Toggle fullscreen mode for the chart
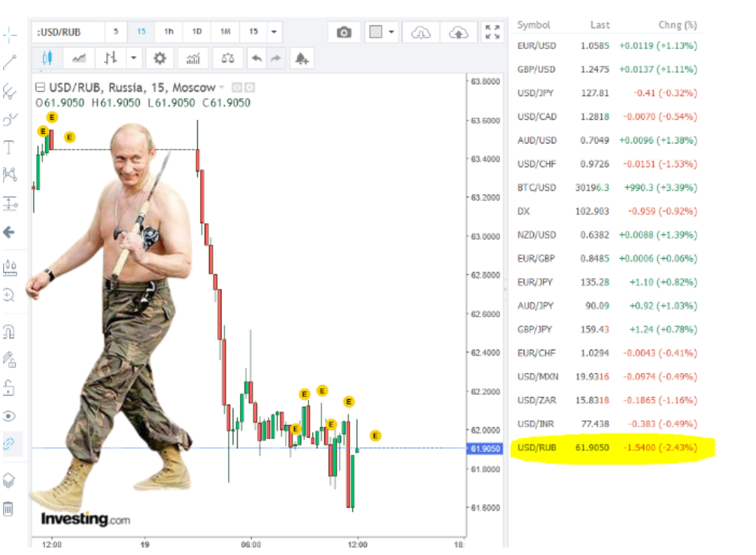 (492, 32)
